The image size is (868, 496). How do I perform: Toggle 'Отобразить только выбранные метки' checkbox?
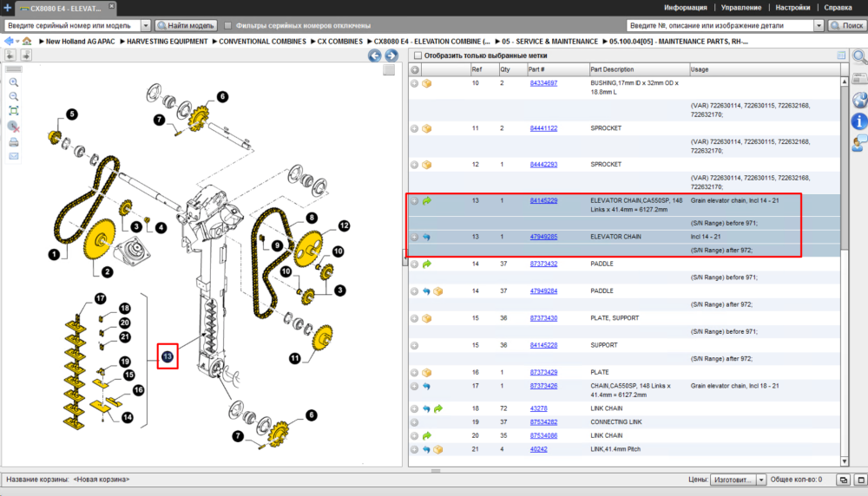click(418, 55)
